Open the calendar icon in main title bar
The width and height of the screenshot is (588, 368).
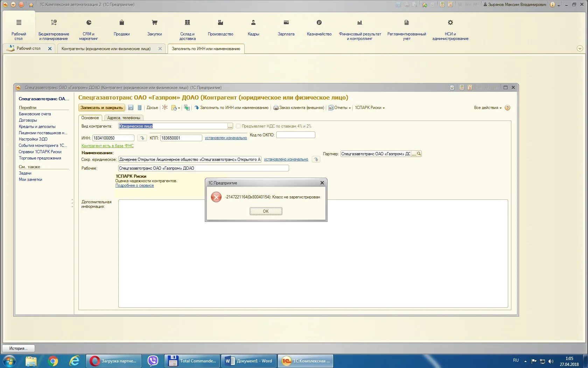450,5
